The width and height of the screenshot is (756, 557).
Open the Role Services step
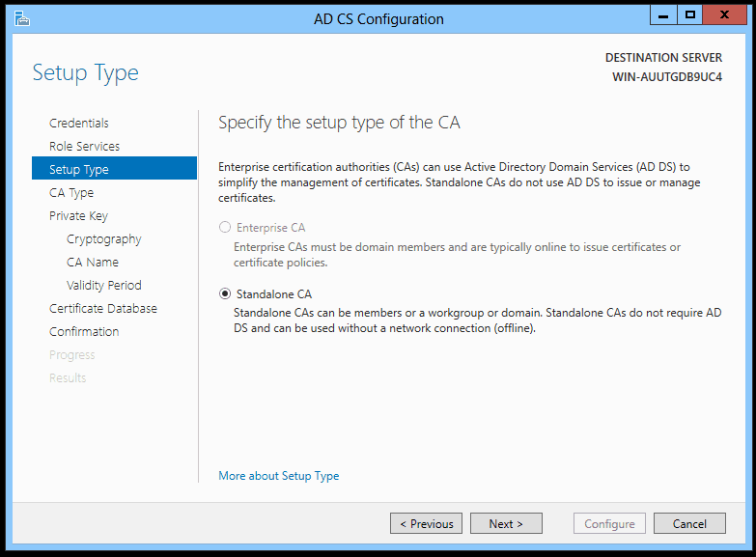click(85, 146)
